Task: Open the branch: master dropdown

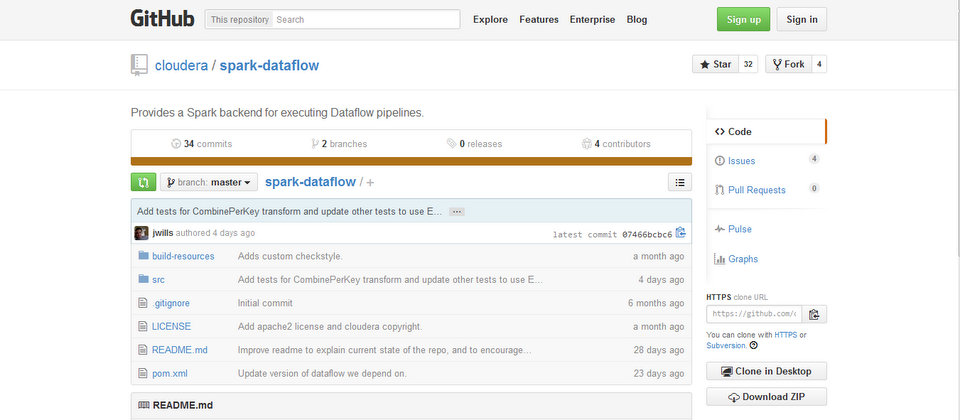Action: pyautogui.click(x=209, y=182)
